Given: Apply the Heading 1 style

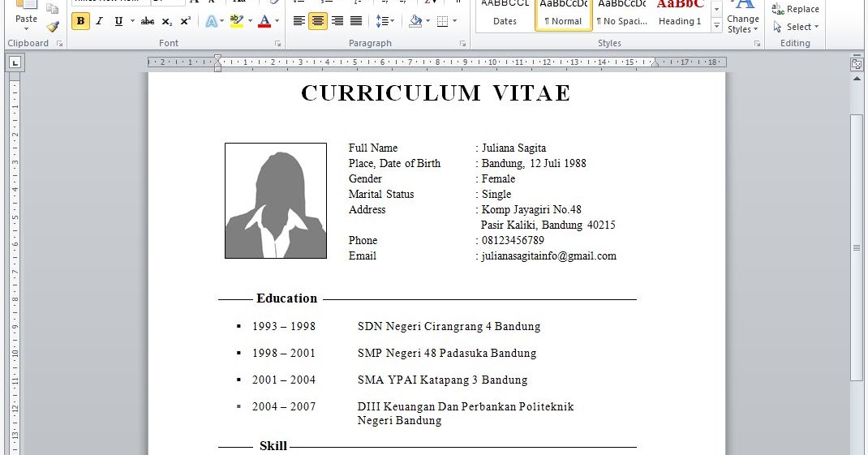Looking at the screenshot, I should point(680,15).
